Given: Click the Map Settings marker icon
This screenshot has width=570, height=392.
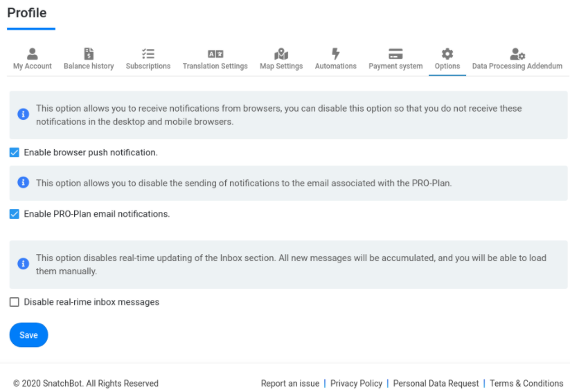Looking at the screenshot, I should point(281,54).
